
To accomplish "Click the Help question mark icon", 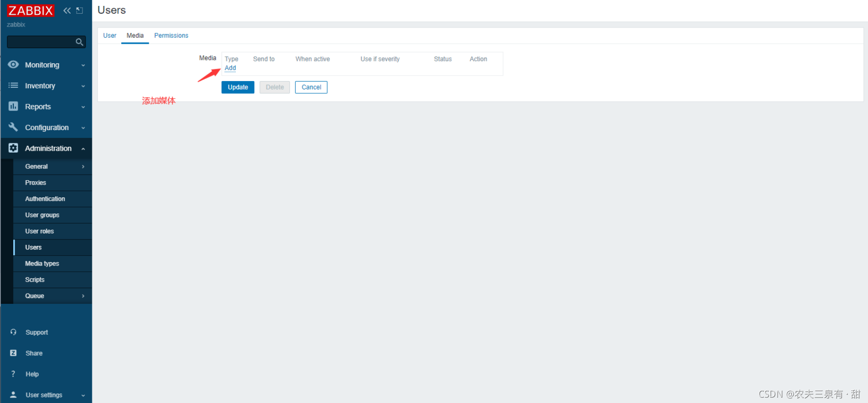I will coord(13,374).
